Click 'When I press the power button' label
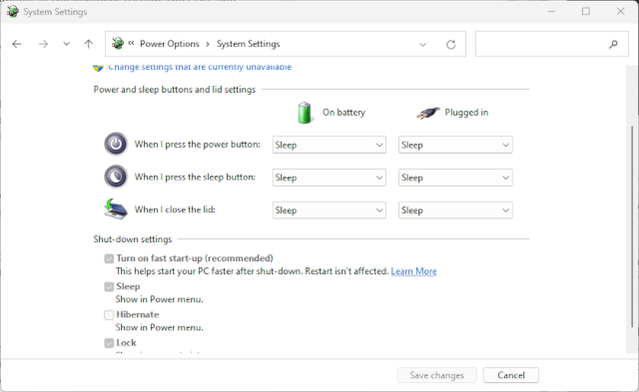639x392 pixels. (x=197, y=144)
